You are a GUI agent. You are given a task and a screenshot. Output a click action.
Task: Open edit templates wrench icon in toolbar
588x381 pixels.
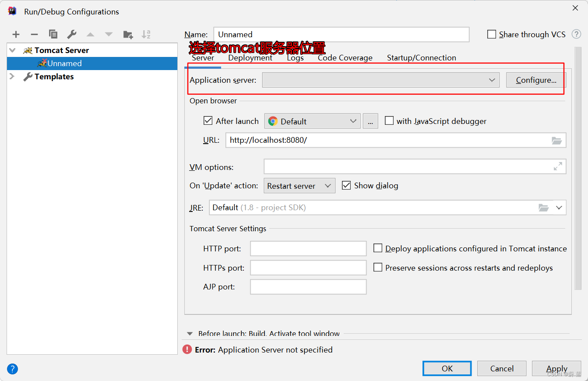click(x=72, y=34)
